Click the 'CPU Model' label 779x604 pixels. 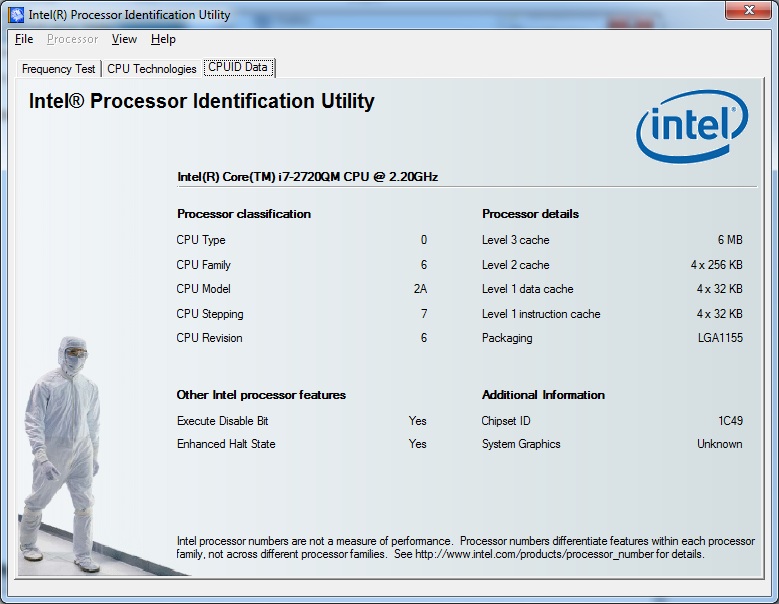203,289
